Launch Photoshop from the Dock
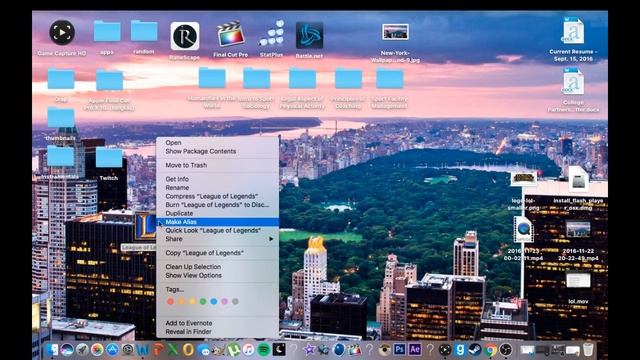 point(399,349)
